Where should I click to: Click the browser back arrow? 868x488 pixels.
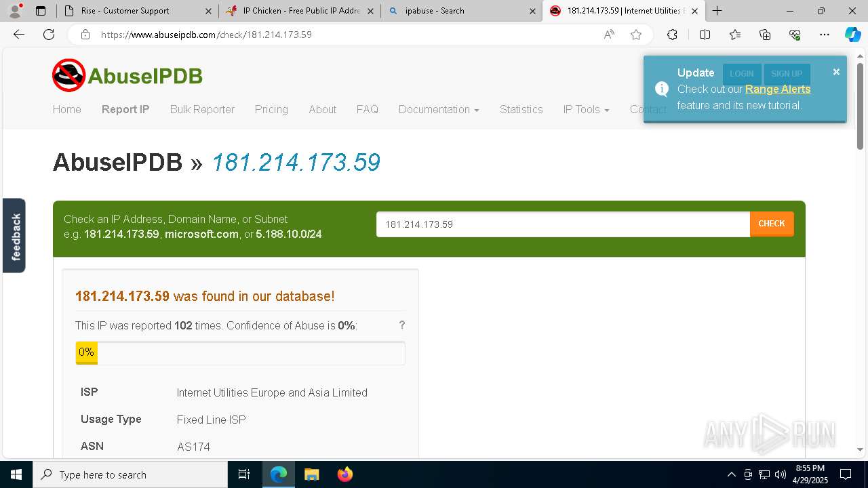tap(19, 35)
